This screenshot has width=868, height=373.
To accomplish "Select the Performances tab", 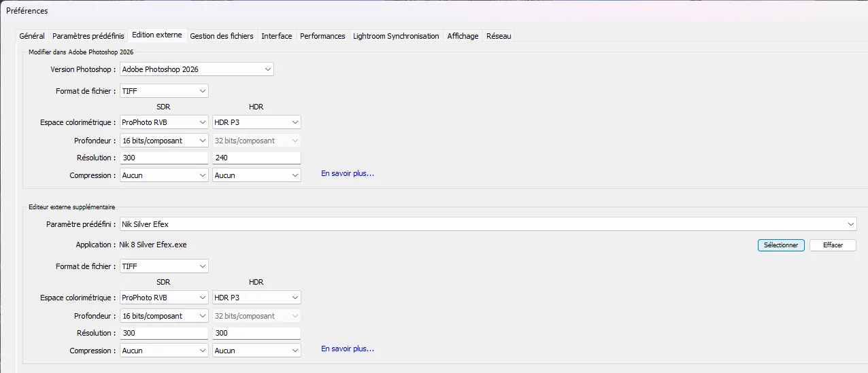I will [x=322, y=36].
